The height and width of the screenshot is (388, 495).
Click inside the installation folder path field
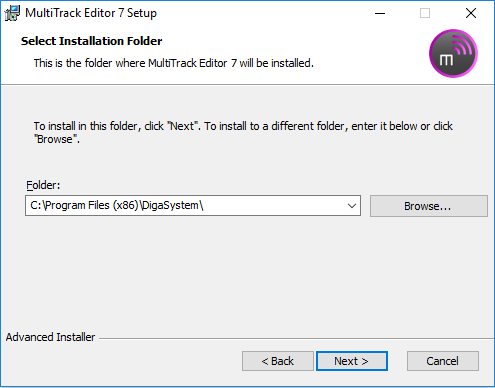coord(185,206)
